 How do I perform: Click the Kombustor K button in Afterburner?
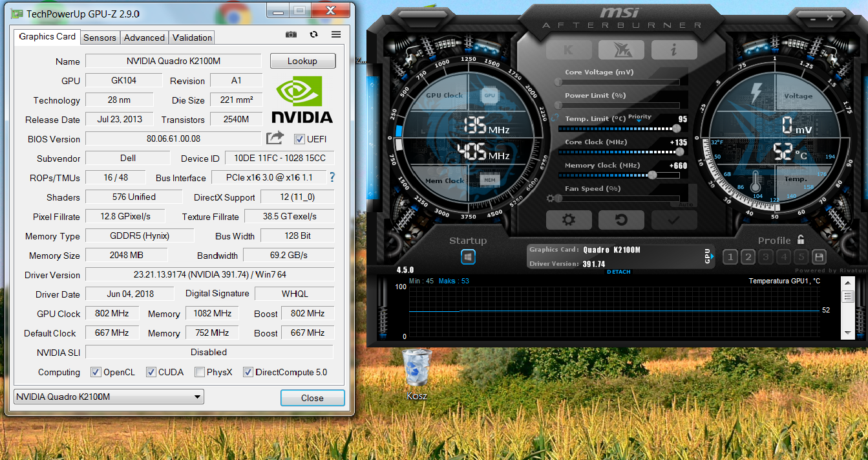click(x=569, y=49)
